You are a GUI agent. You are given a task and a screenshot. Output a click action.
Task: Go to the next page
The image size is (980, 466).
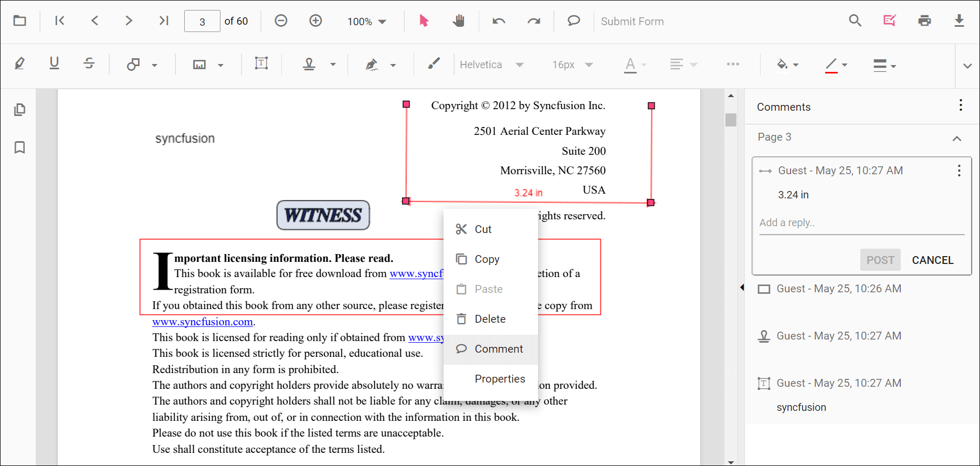[x=129, y=21]
